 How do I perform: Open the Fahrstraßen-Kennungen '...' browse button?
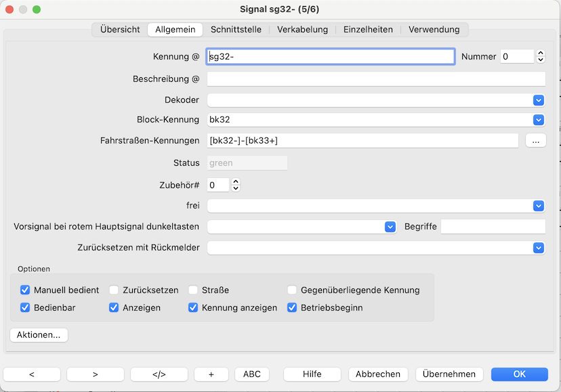535,141
